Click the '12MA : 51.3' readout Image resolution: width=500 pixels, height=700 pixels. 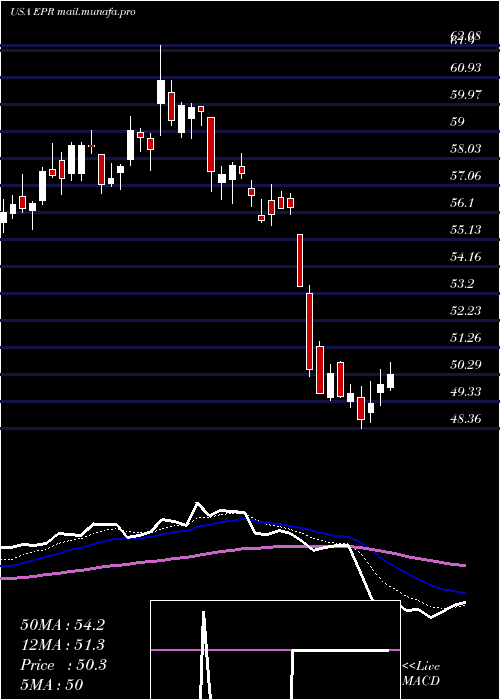[x=62, y=645]
